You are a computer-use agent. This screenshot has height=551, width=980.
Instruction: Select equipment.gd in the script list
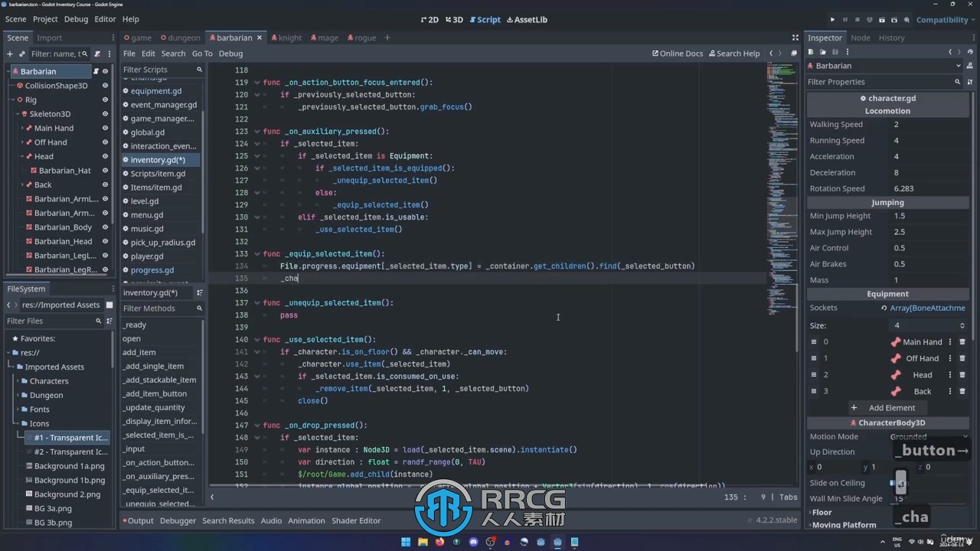click(x=162, y=91)
